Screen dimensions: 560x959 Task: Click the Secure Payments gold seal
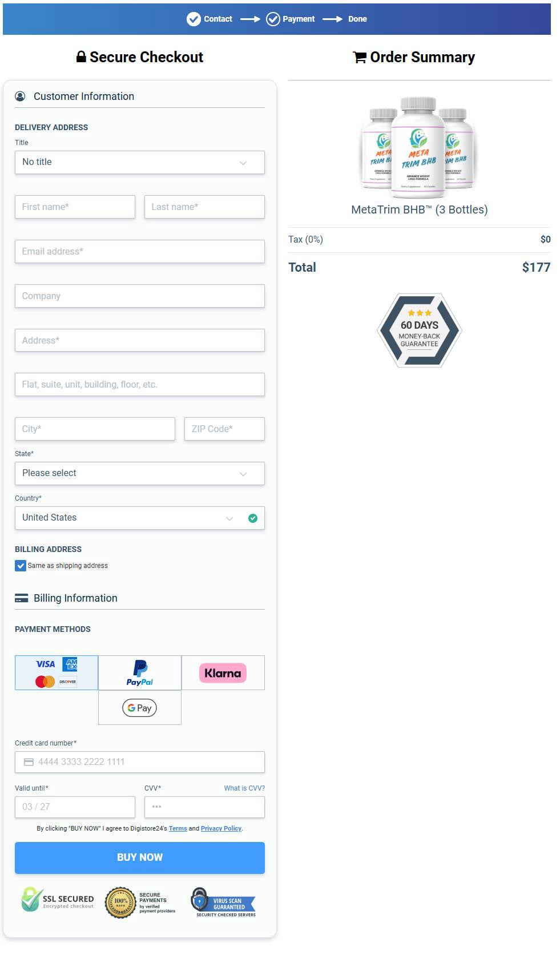click(x=120, y=902)
